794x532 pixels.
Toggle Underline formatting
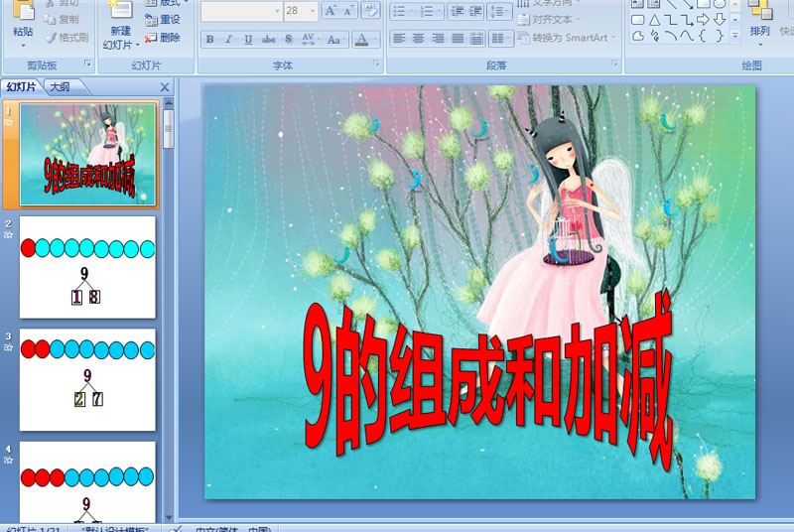[248, 39]
